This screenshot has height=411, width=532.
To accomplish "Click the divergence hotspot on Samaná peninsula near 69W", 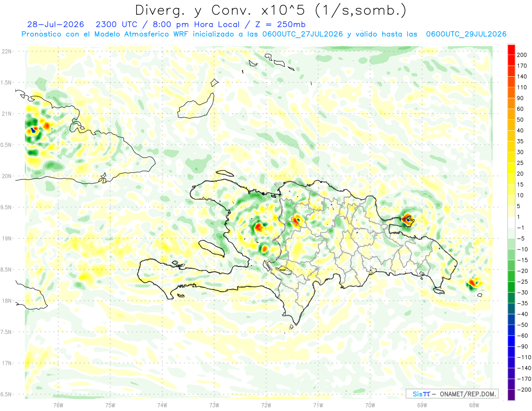I will tap(407, 219).
